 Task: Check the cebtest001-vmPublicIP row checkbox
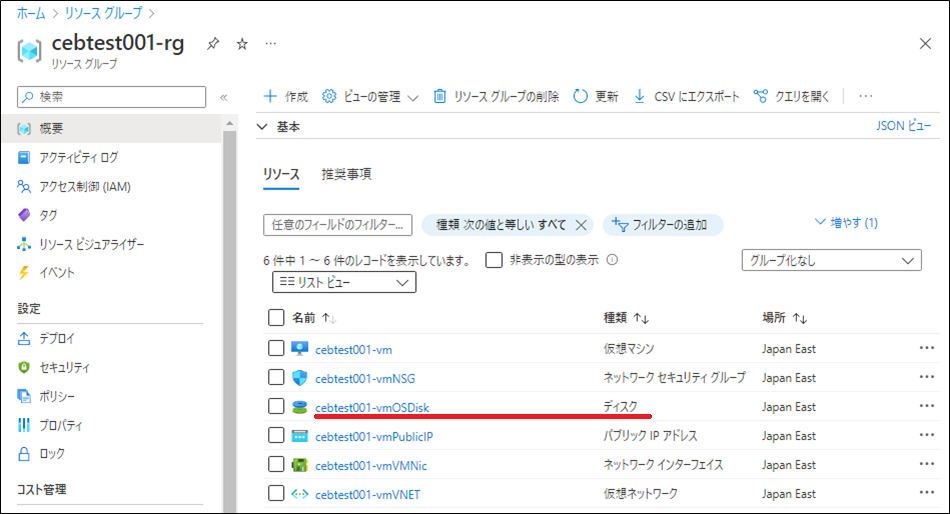(x=276, y=435)
